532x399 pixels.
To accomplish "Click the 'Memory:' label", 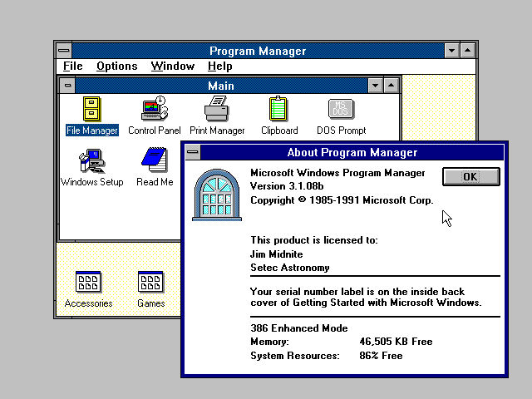I will [x=269, y=342].
